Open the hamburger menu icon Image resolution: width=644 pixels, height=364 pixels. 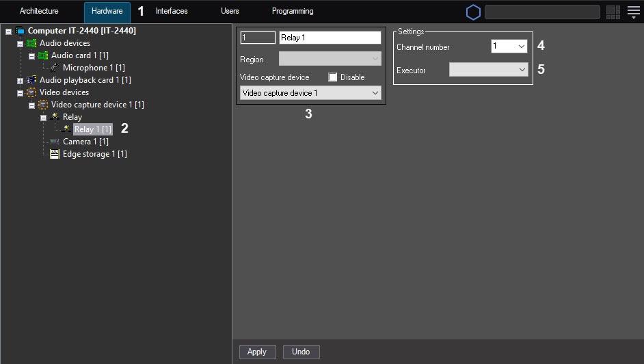pyautogui.click(x=633, y=12)
